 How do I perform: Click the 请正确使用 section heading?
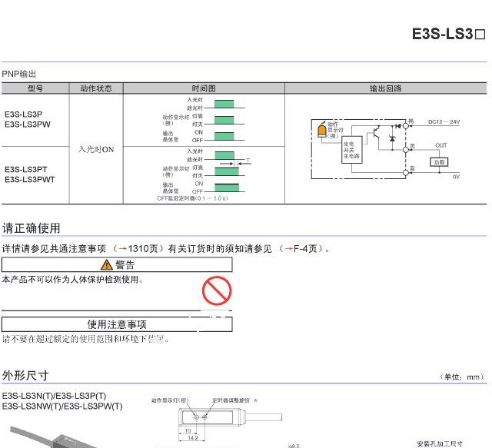point(31,228)
